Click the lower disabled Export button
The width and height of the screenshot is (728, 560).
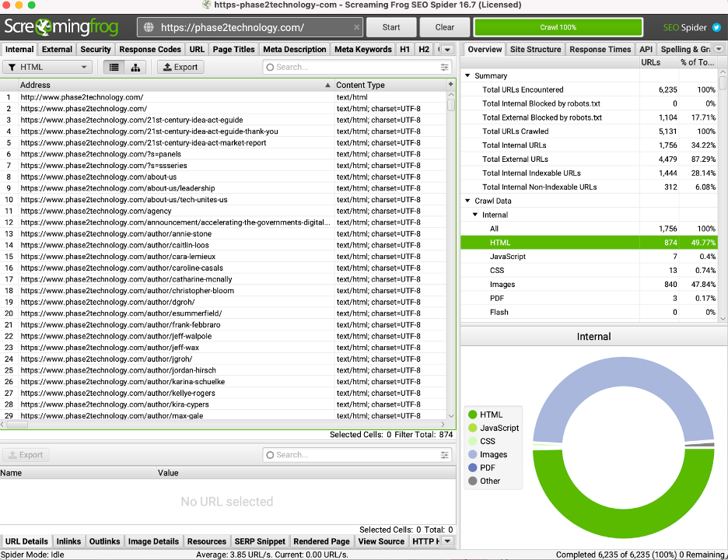click(x=26, y=455)
